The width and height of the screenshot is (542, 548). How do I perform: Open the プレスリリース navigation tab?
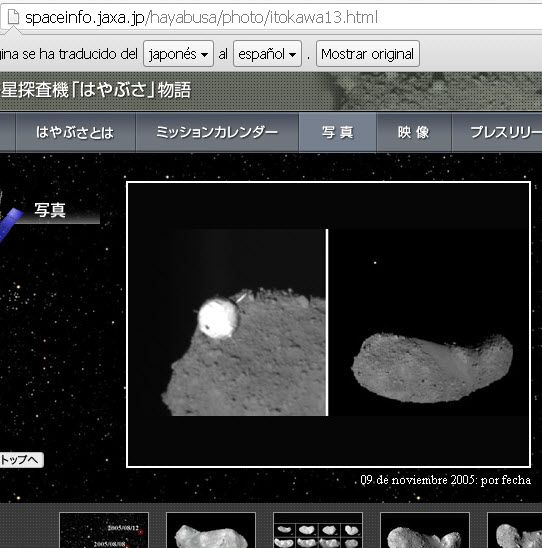(497, 132)
